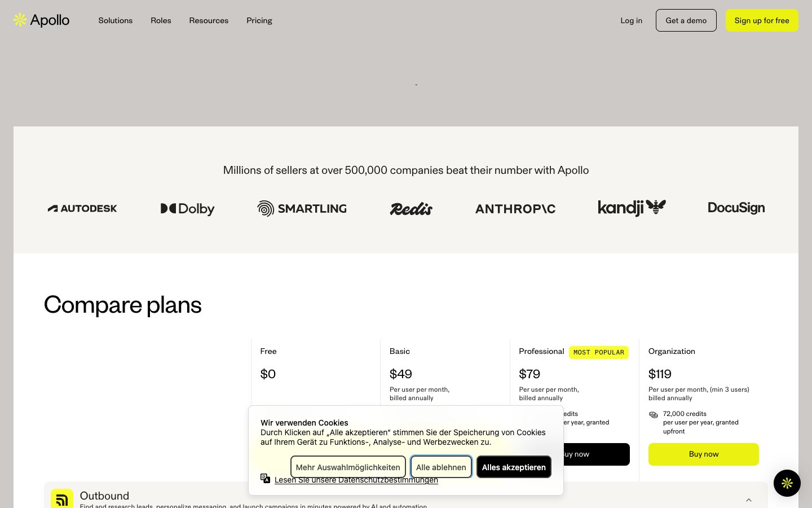Click the Kandji bee logo

656,207
